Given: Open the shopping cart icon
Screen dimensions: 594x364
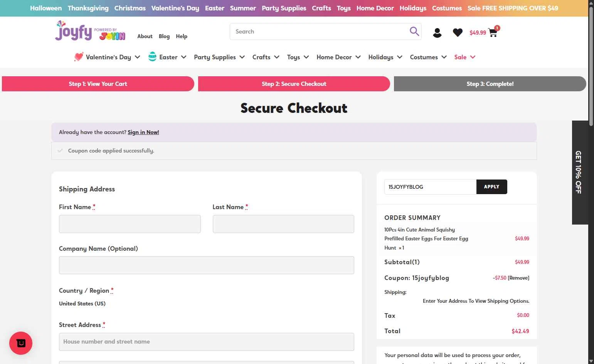Looking at the screenshot, I should [x=493, y=33].
